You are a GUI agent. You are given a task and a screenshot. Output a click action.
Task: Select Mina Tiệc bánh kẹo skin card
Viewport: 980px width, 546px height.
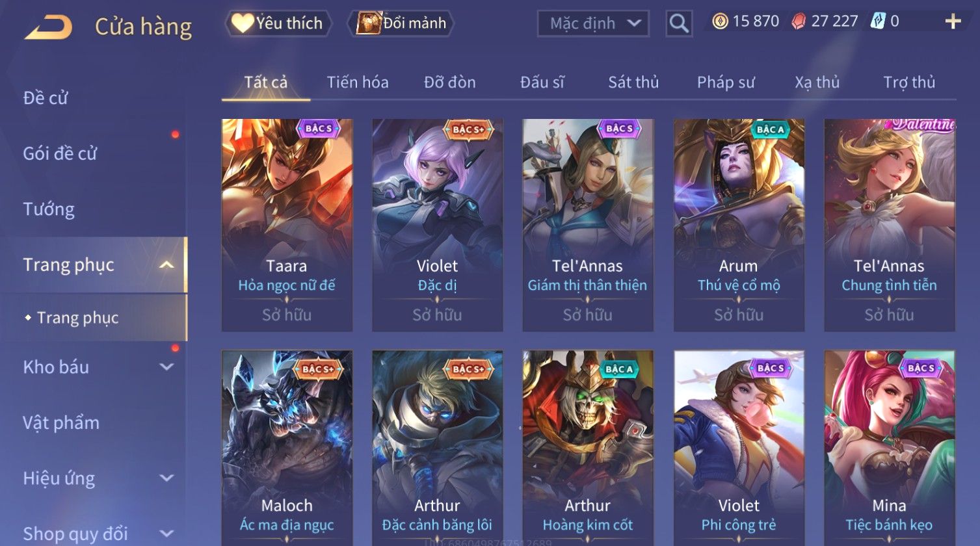click(889, 448)
